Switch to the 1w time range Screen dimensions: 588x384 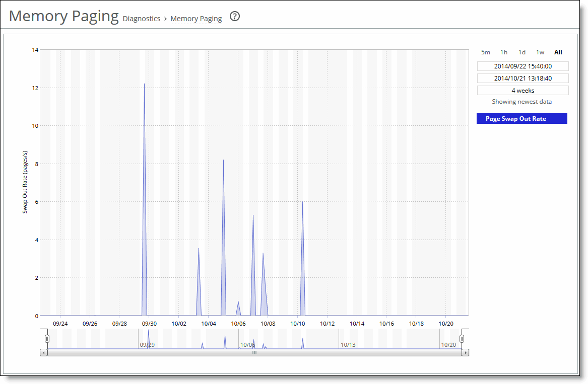(x=540, y=52)
